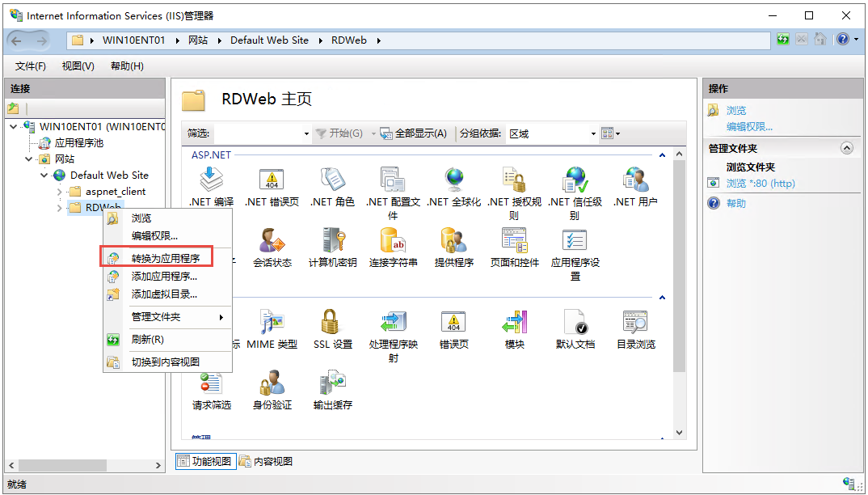Open the 视图(V) menu
Screen dimensions: 868x495
(78, 66)
